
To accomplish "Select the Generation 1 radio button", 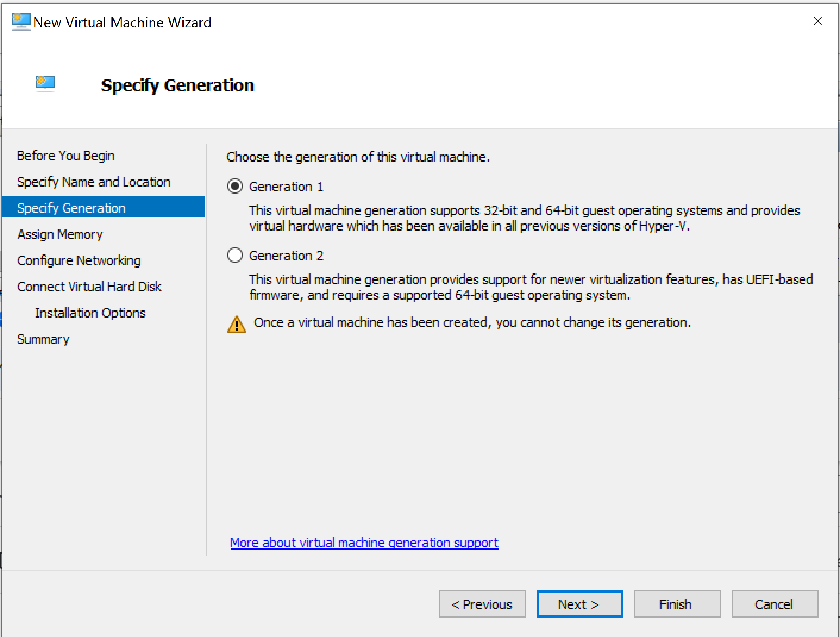I will coord(235,186).
